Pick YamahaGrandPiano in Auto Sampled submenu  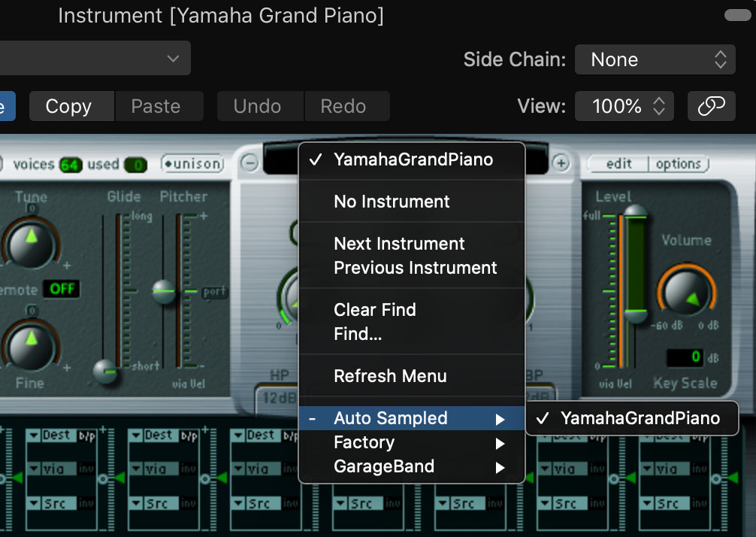coord(632,418)
